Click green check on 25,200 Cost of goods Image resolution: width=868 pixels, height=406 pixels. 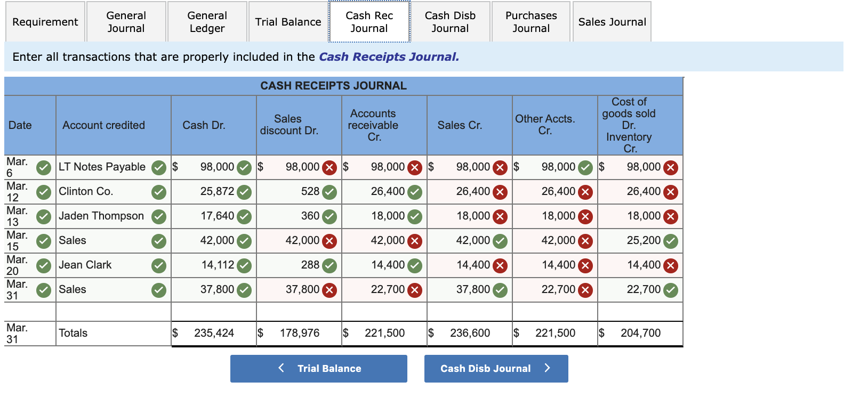coord(671,241)
